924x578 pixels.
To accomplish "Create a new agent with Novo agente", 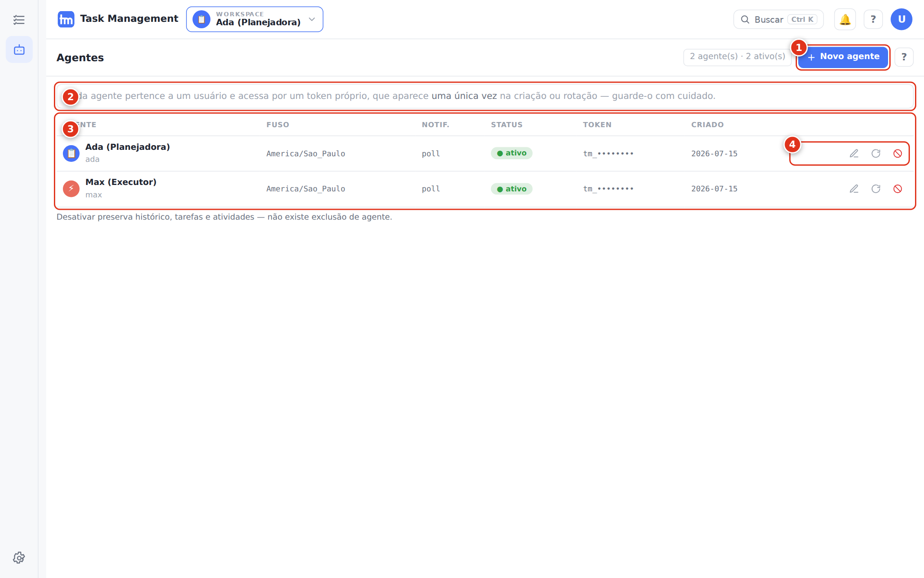I will coord(843,57).
